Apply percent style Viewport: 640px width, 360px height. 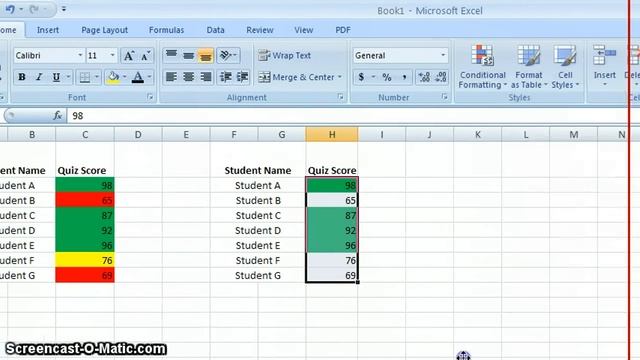point(387,77)
